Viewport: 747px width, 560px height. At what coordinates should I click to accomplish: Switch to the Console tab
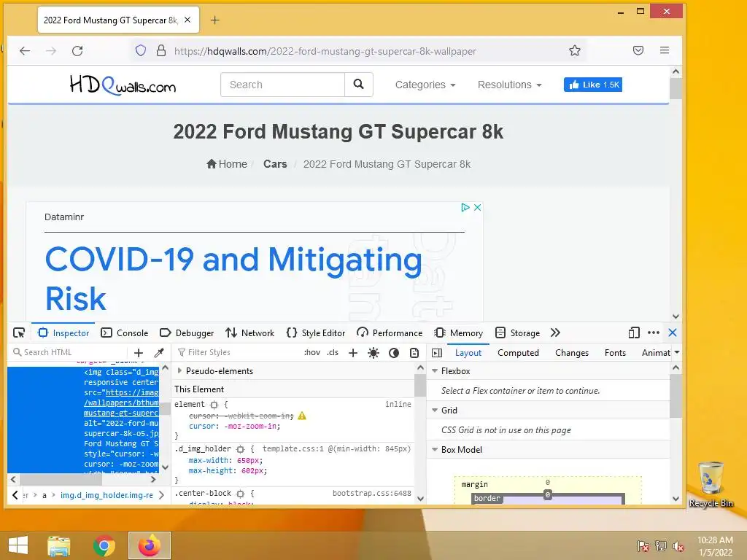[125, 332]
